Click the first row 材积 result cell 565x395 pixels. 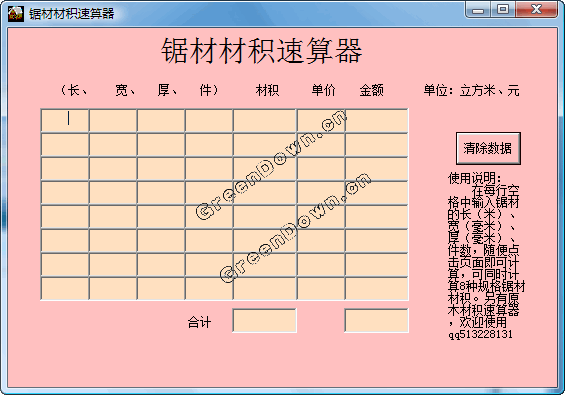point(265,120)
